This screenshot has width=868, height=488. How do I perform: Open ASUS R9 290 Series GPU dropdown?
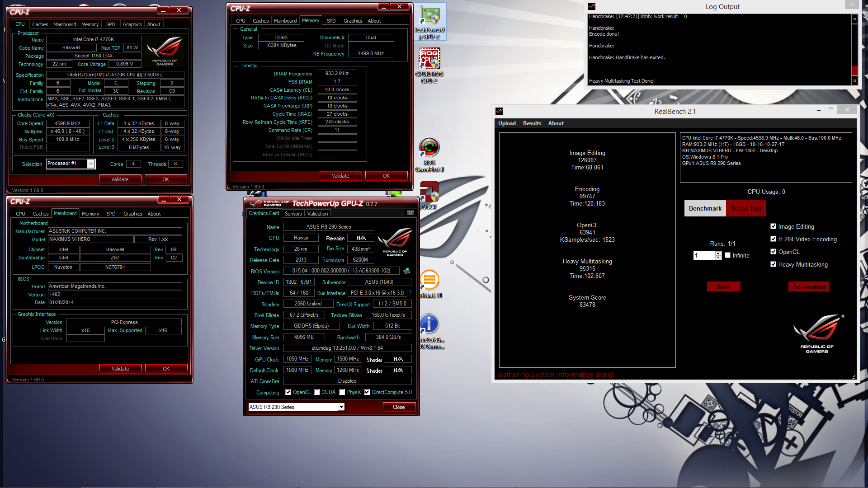(x=341, y=407)
